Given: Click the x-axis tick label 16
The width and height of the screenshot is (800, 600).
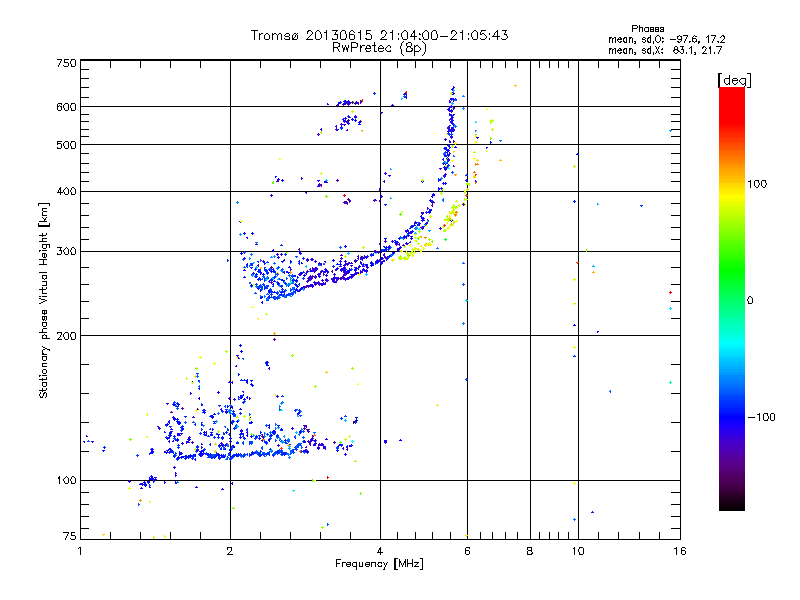Looking at the screenshot, I should click(680, 551).
